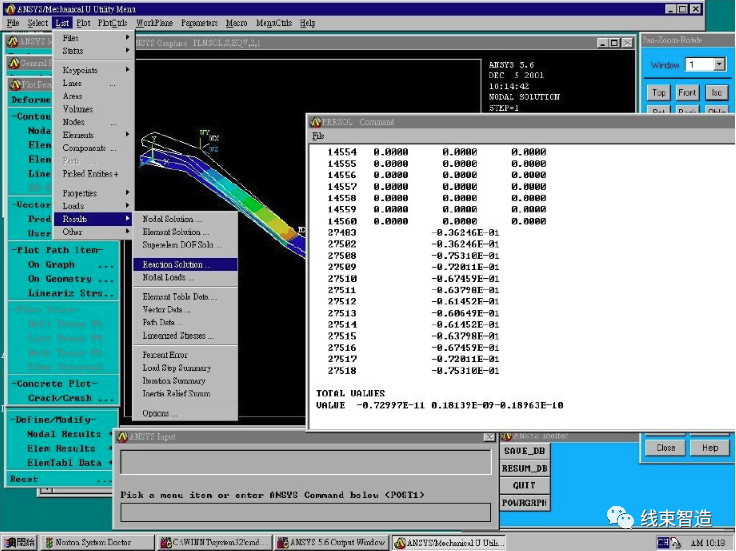Screen dimensions: 736x551
Task: Click POWRGRPH in ANSYS Toolbar
Action: 524,503
